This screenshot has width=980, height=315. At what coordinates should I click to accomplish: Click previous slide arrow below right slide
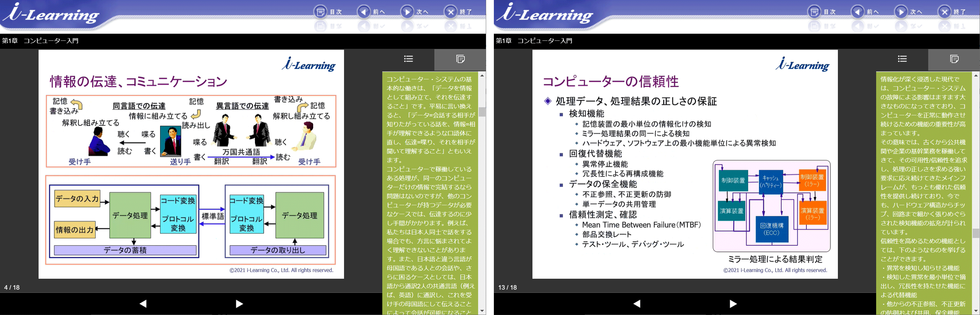click(x=637, y=303)
